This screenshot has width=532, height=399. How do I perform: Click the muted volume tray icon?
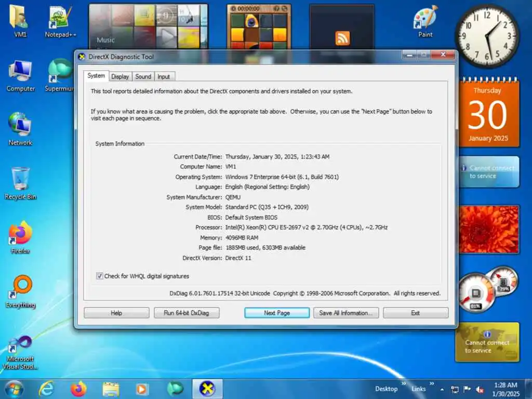(x=480, y=390)
